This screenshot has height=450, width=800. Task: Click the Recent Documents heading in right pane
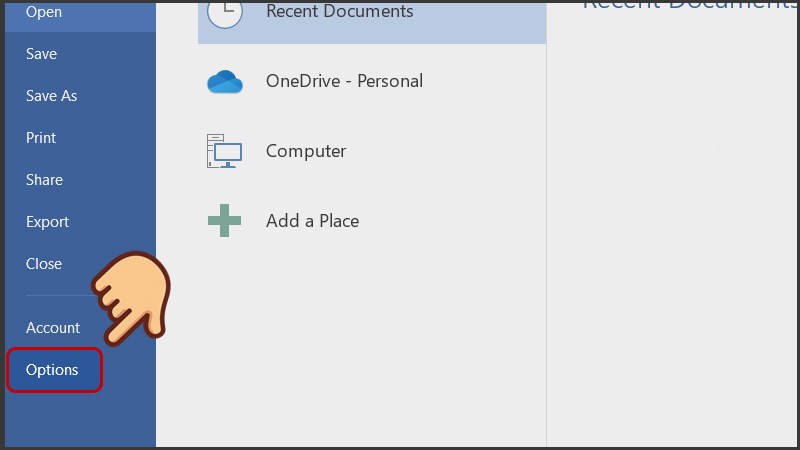(x=690, y=5)
